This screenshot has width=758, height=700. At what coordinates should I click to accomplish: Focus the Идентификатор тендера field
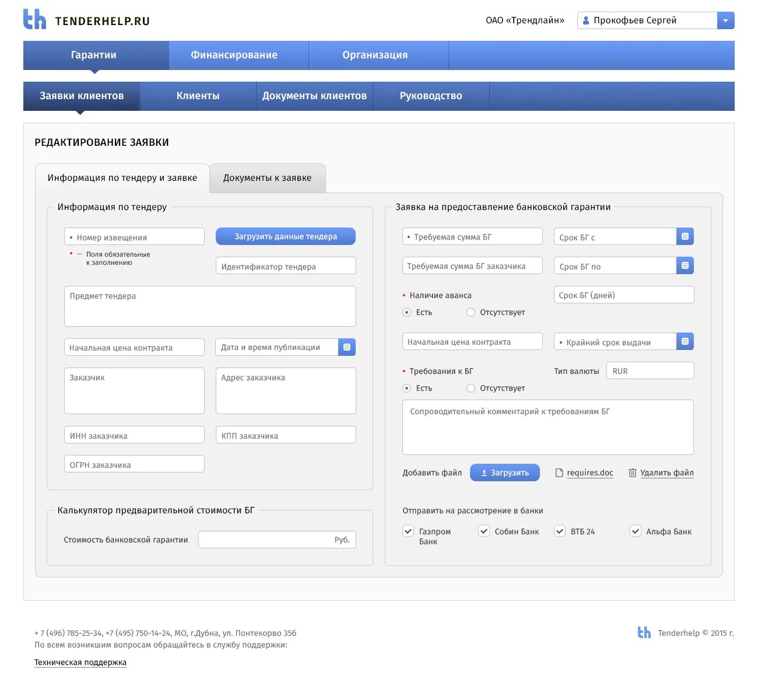[x=286, y=265]
